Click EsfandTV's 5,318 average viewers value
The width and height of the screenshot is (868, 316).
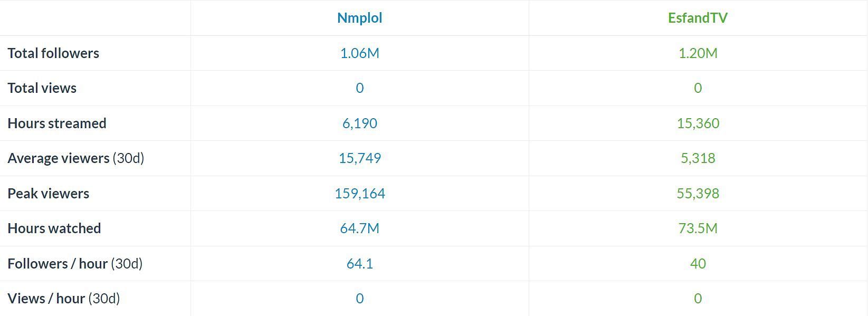[x=698, y=158]
